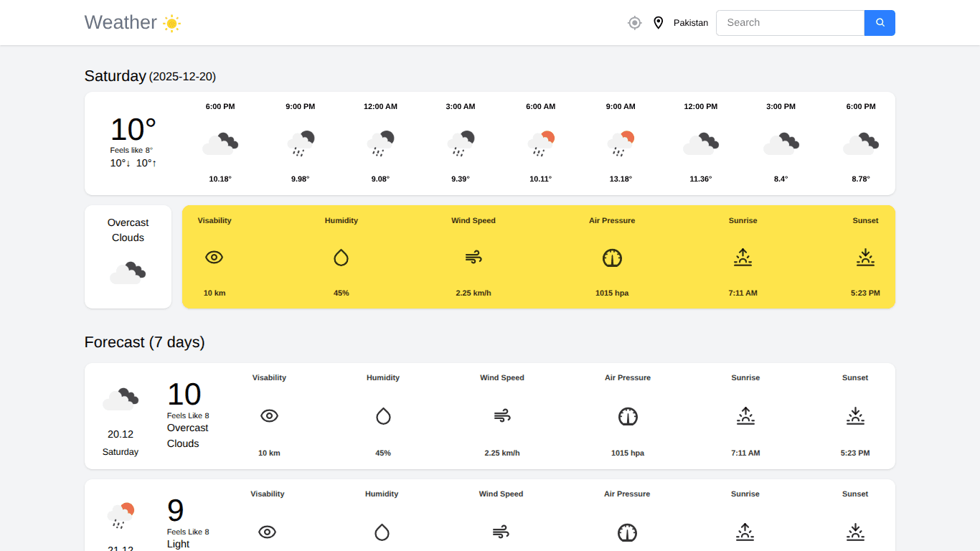Click the blue search magnifier button
The image size is (980, 551).
(x=880, y=23)
